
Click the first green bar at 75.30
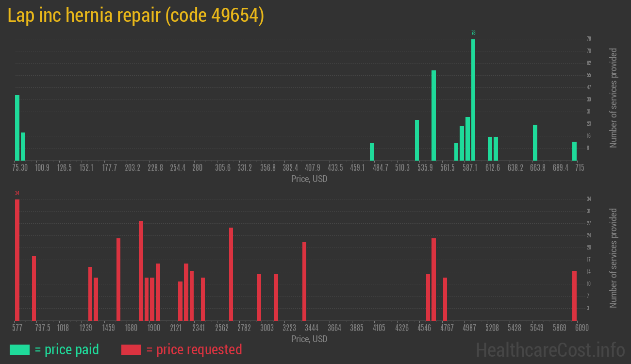coord(17,128)
